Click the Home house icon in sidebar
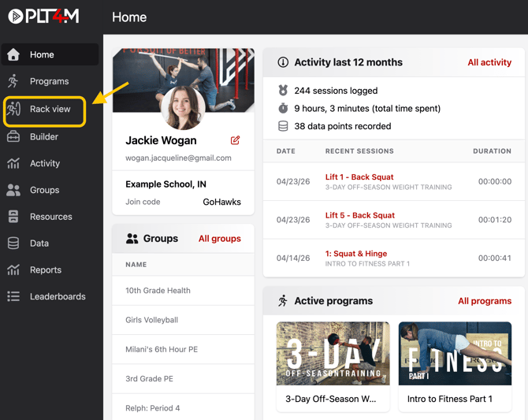528x420 pixels. pyautogui.click(x=13, y=54)
